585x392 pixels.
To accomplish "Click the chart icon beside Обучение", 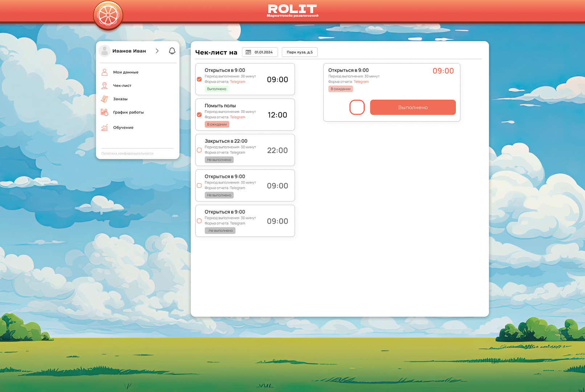I will click(105, 127).
